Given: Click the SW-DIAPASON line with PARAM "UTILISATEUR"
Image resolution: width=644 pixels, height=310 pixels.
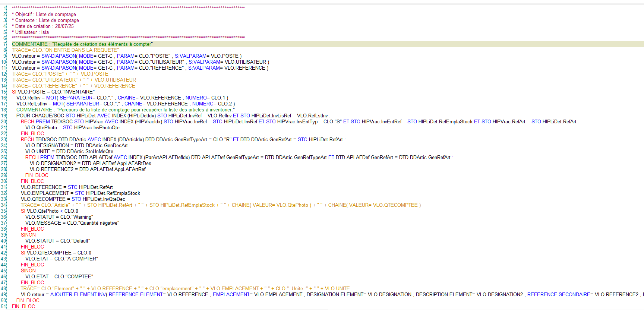Looking at the screenshot, I should click(x=141, y=62).
